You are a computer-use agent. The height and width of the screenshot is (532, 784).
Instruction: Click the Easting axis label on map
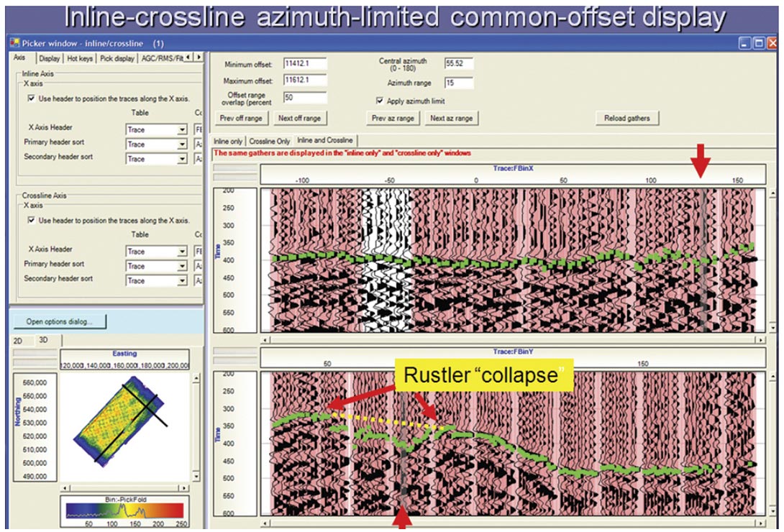tap(124, 353)
